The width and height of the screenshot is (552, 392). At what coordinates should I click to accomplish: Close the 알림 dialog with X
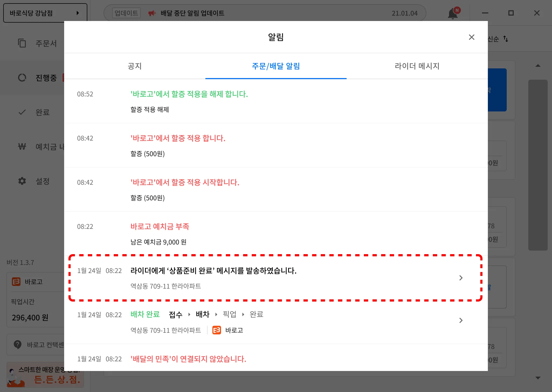coord(471,37)
